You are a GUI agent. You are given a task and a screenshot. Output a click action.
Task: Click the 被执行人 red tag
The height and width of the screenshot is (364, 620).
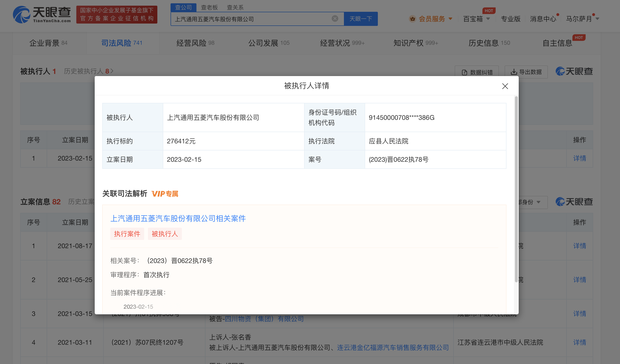[165, 234]
